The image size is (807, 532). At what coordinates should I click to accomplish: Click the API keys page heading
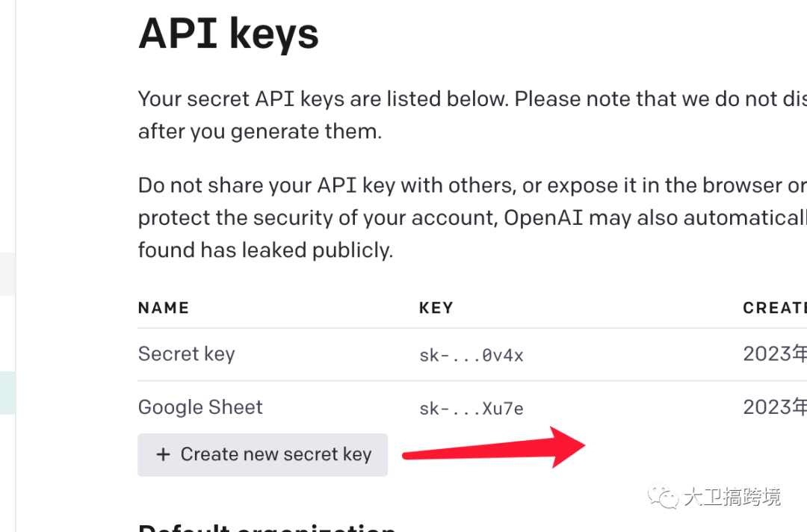click(x=229, y=34)
